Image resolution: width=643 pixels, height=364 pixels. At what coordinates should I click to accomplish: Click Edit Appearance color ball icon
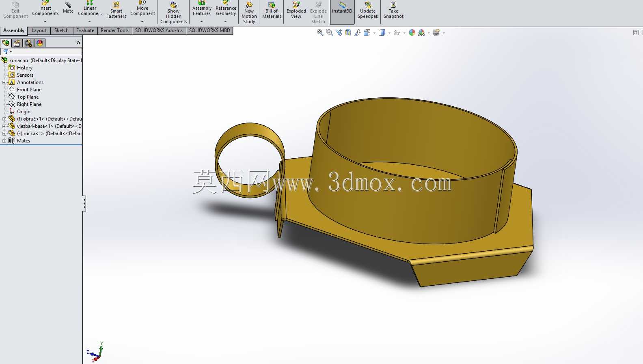click(412, 32)
